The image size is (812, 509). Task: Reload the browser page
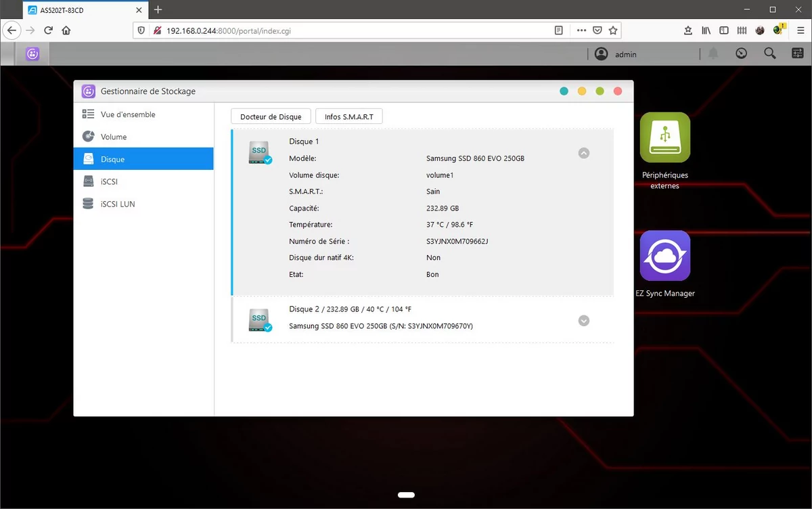click(x=48, y=30)
